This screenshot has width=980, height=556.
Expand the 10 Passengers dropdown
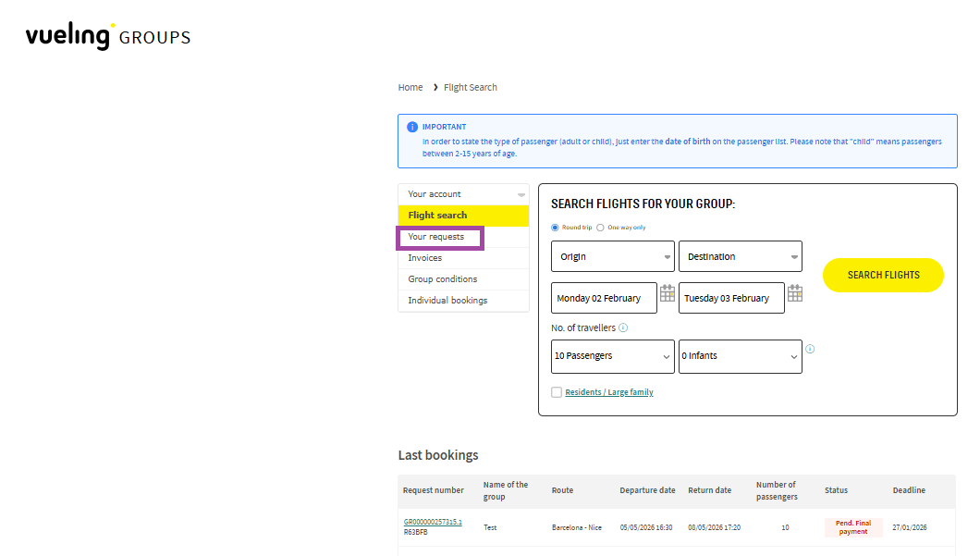pos(613,356)
